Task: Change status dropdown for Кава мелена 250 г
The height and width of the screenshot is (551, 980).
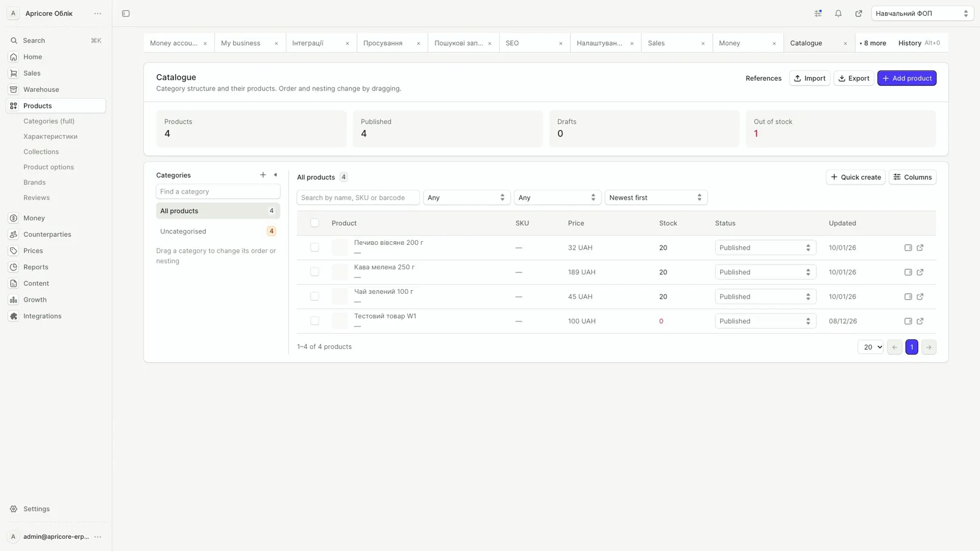Action: 765,272
